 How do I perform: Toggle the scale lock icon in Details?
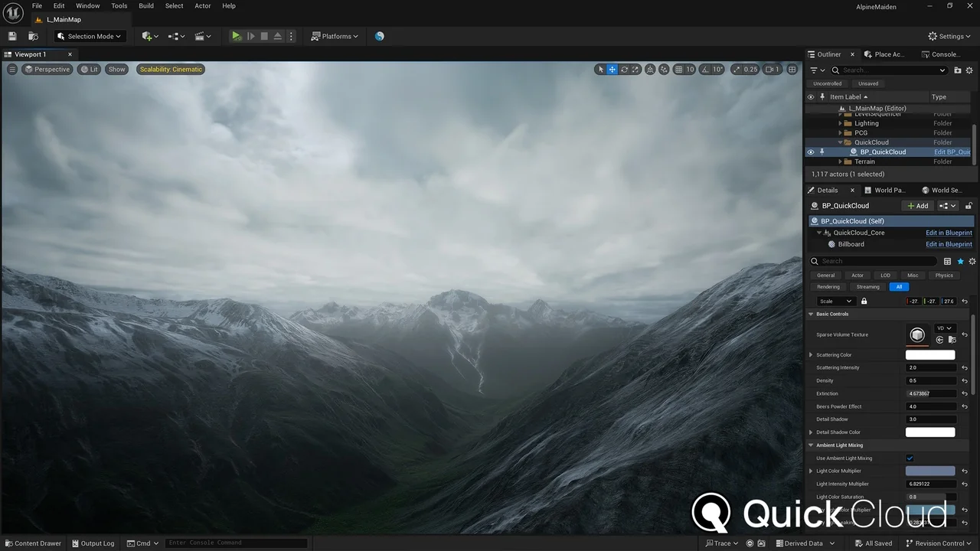864,301
